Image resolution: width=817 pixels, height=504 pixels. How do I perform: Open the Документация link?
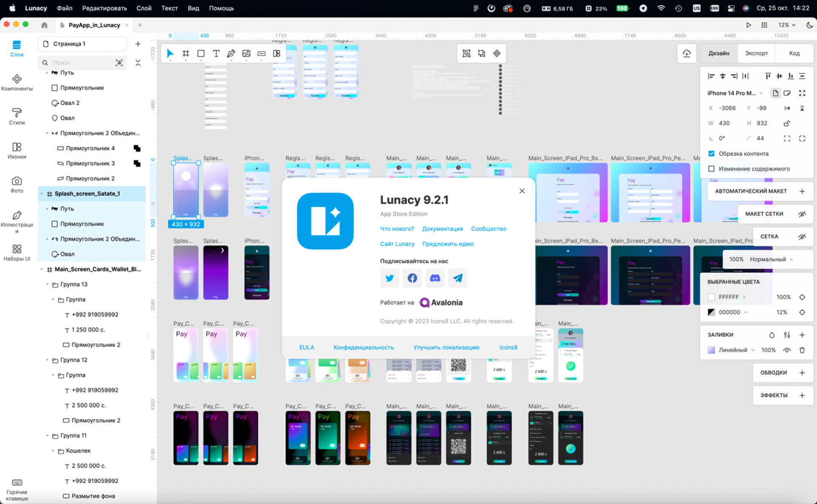(x=442, y=229)
